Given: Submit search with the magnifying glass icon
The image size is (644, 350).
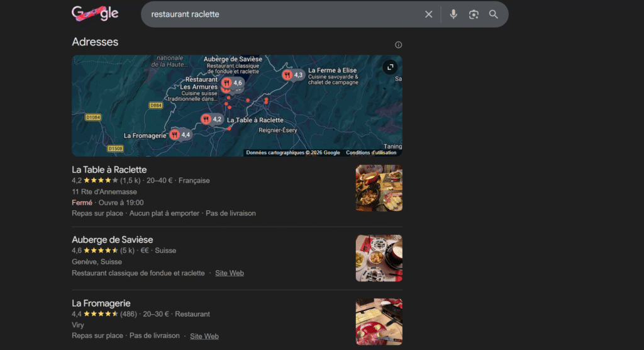Looking at the screenshot, I should tap(494, 14).
